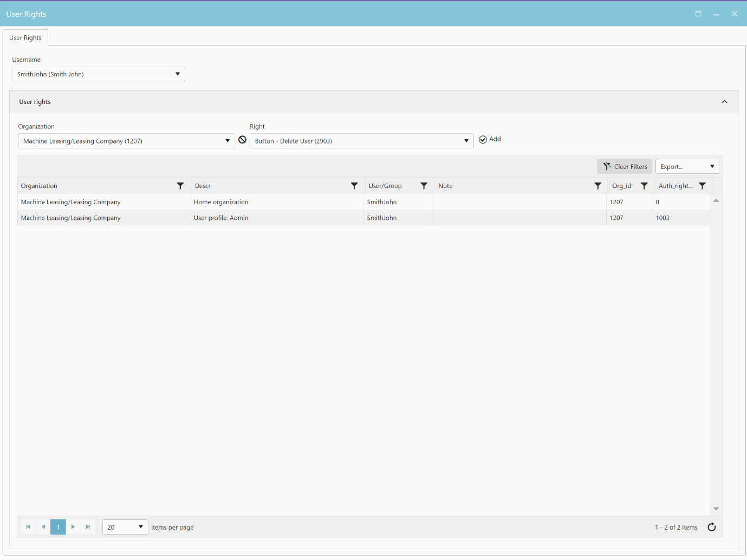Open the Export dropdown
747x560 pixels.
click(712, 167)
